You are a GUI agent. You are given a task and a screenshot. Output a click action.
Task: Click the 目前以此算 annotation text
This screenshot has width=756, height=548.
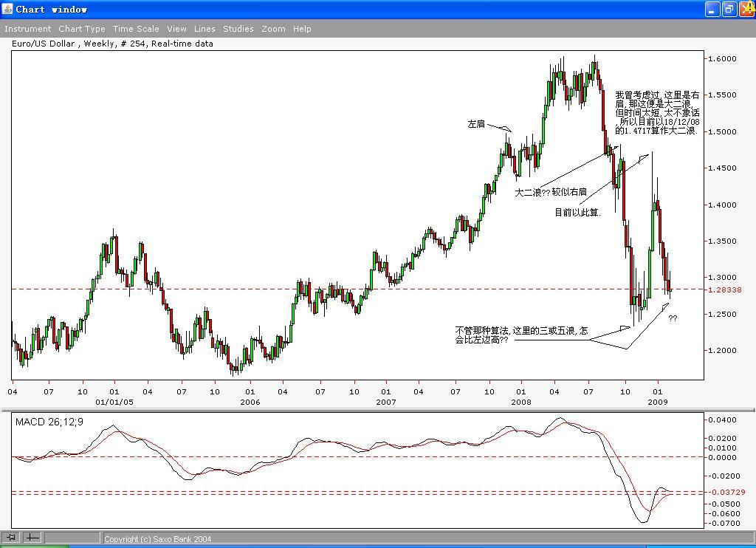point(577,212)
